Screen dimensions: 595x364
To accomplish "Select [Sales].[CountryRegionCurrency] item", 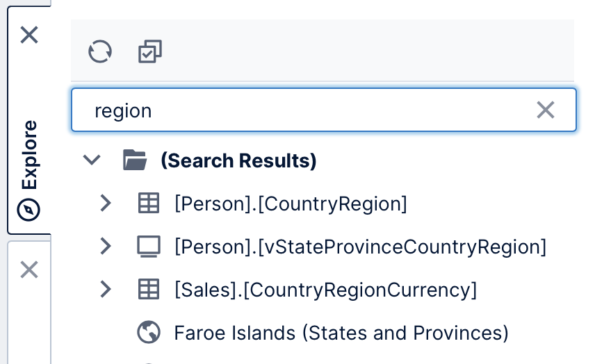I will pyautogui.click(x=325, y=290).
